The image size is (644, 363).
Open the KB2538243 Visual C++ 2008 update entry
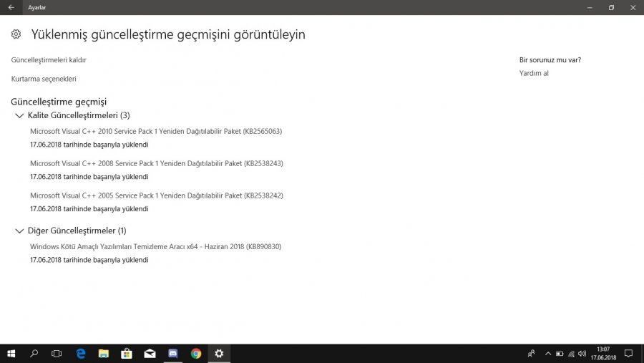[157, 163]
